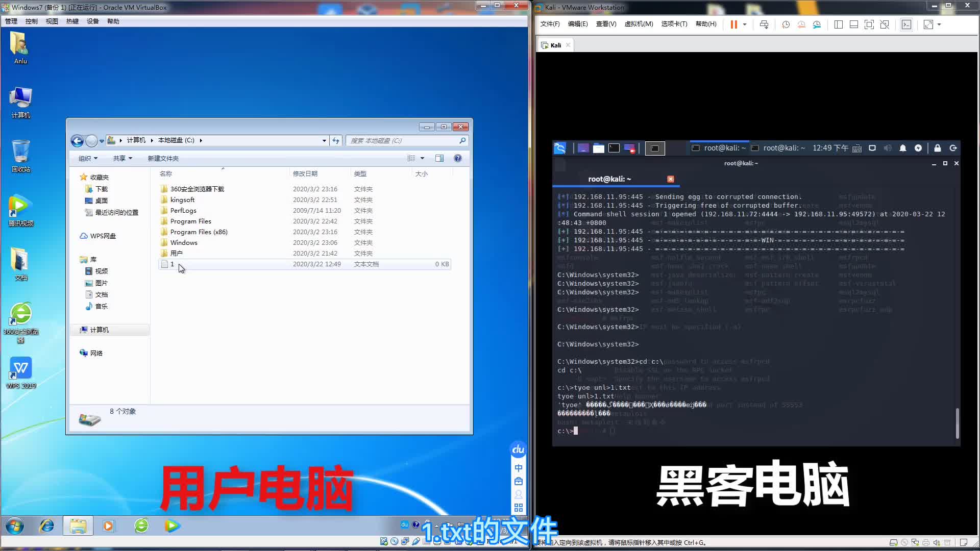Toggle the Explorer preview pane button
The height and width of the screenshot is (551, 980).
click(x=439, y=158)
